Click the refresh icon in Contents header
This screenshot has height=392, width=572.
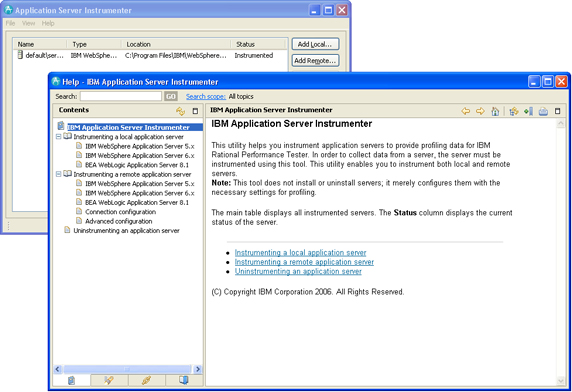(180, 111)
